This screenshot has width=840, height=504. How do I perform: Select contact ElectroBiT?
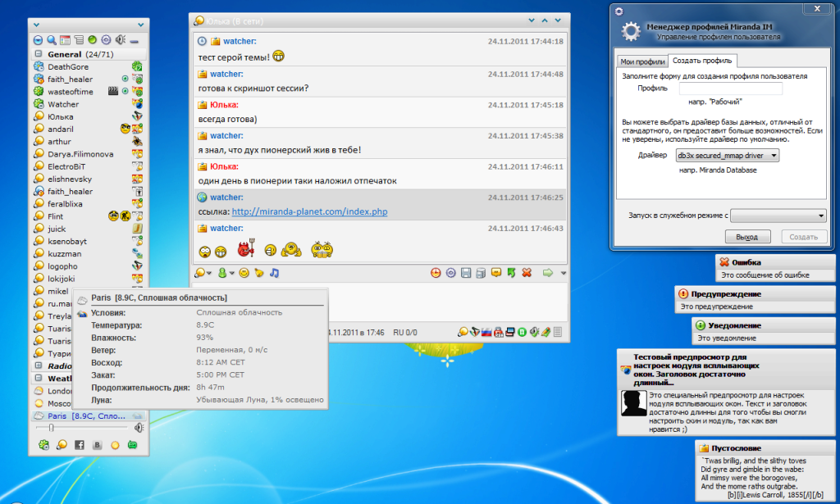point(88,166)
